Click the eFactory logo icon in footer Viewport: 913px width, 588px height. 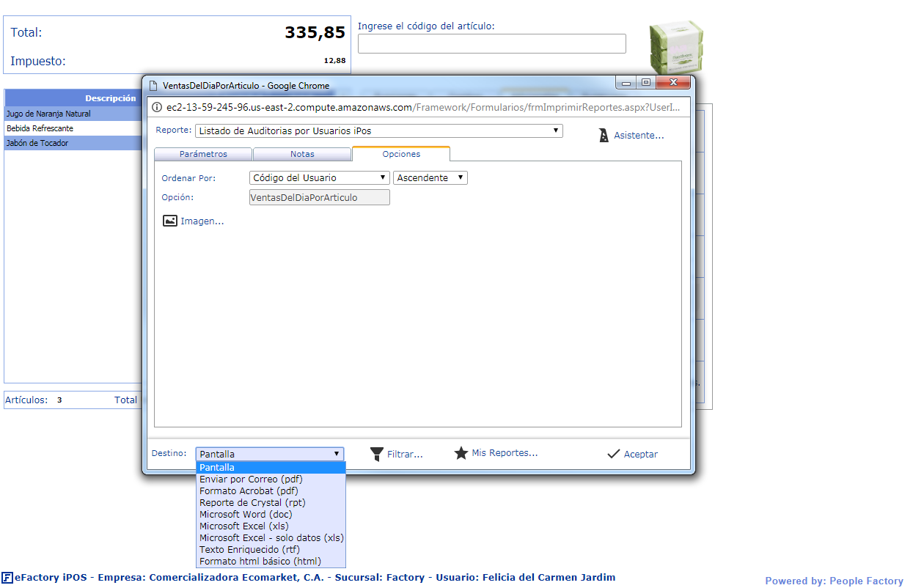[x=7, y=578]
